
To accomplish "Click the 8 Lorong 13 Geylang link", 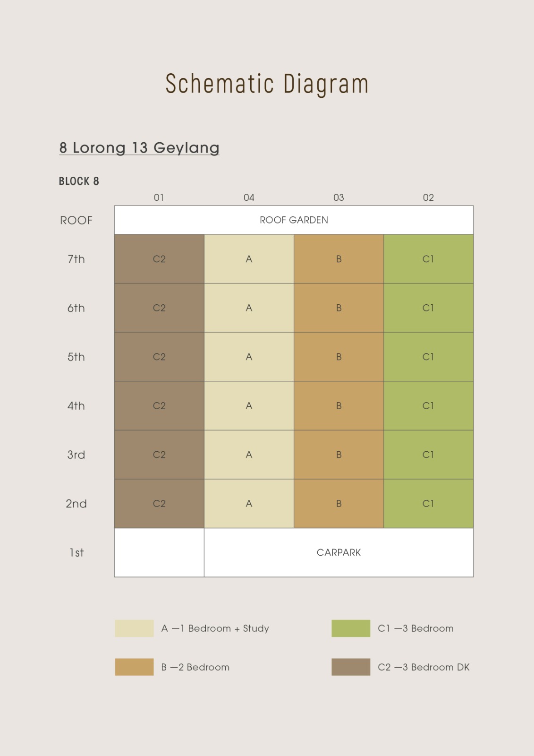I will tap(139, 148).
